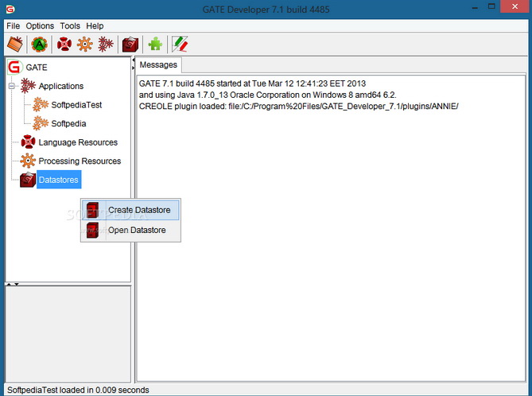Viewport: 532px width, 396px height.
Task: Click the Applications tree node icon
Action: 28,86
